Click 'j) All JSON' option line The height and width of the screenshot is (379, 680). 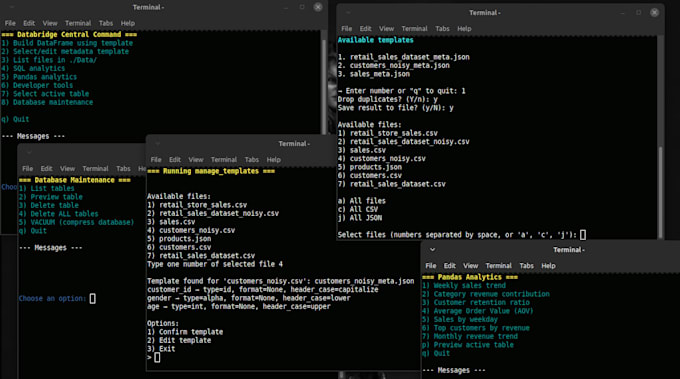pyautogui.click(x=360, y=218)
